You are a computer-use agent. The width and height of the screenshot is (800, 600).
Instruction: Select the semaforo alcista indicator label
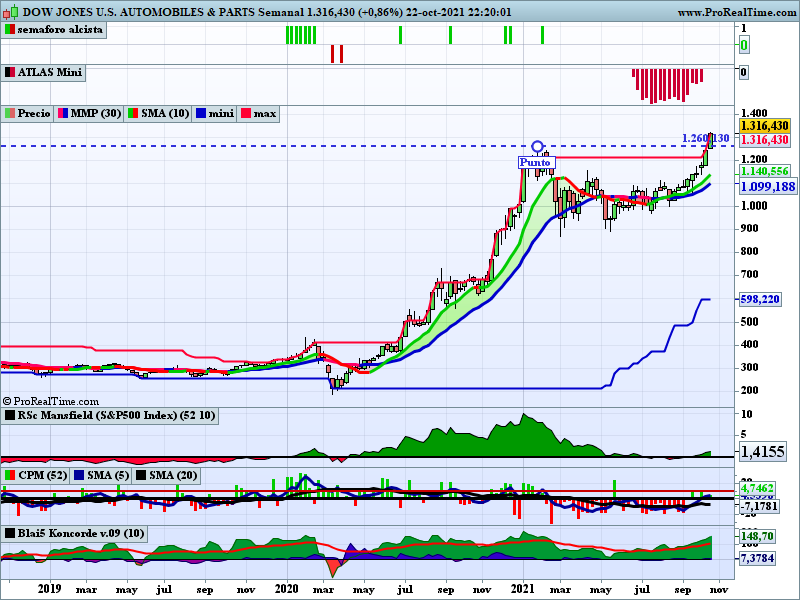click(54, 30)
